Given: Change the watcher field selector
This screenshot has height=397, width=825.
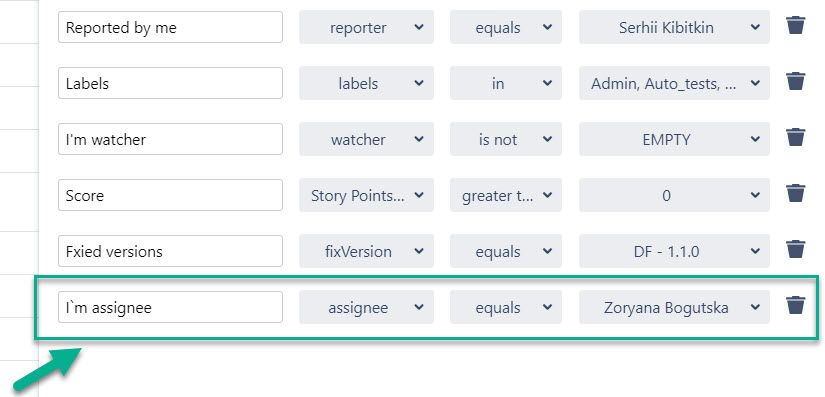Looking at the screenshot, I should (366, 139).
